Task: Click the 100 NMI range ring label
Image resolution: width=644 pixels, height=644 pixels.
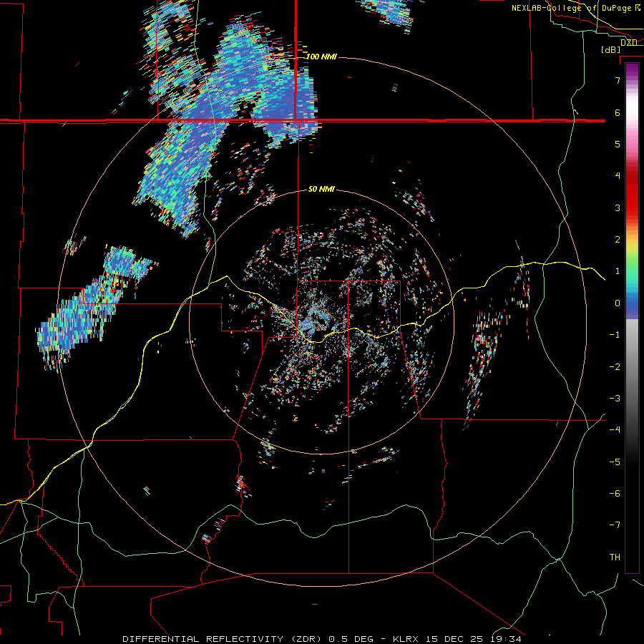Action: (x=321, y=57)
